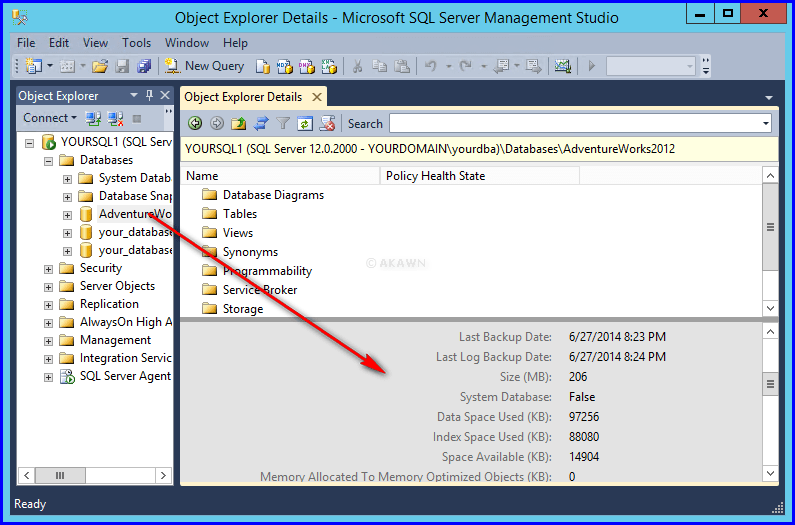Open a New Query window

(205, 66)
